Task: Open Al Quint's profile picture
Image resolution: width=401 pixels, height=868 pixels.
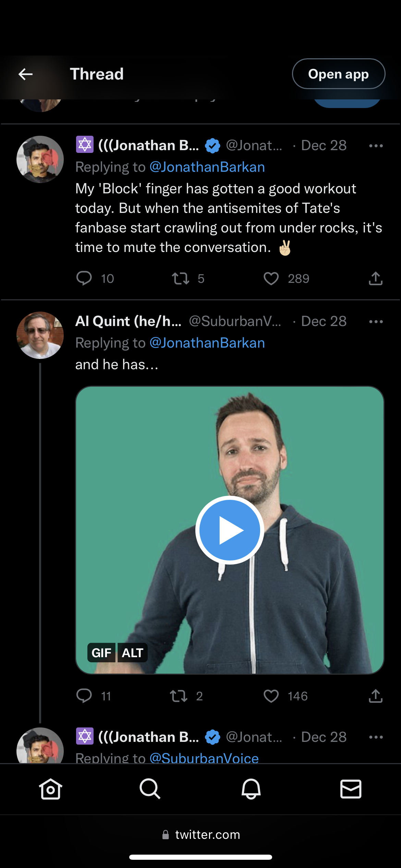Action: pos(40,335)
